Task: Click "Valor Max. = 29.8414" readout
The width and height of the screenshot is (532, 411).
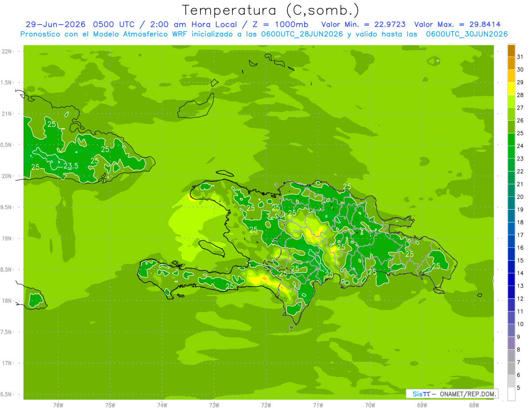Action: click(x=458, y=24)
